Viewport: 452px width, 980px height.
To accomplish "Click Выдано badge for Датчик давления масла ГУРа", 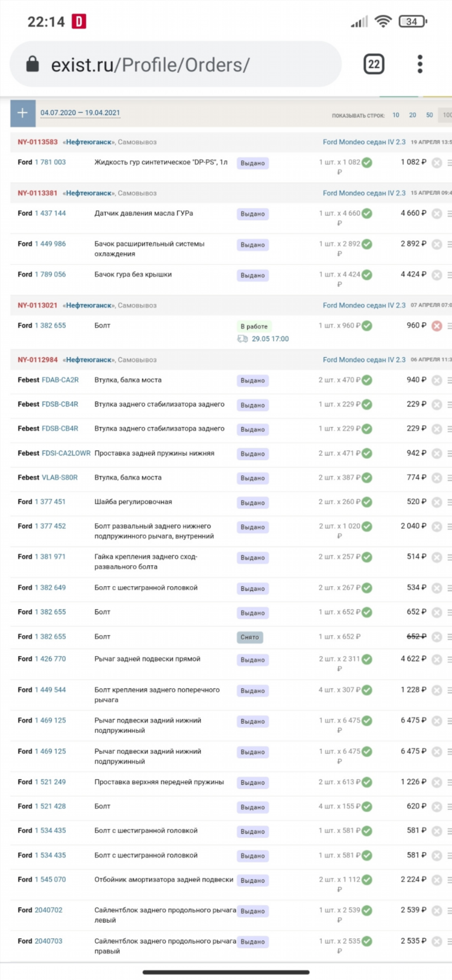I will click(x=253, y=214).
